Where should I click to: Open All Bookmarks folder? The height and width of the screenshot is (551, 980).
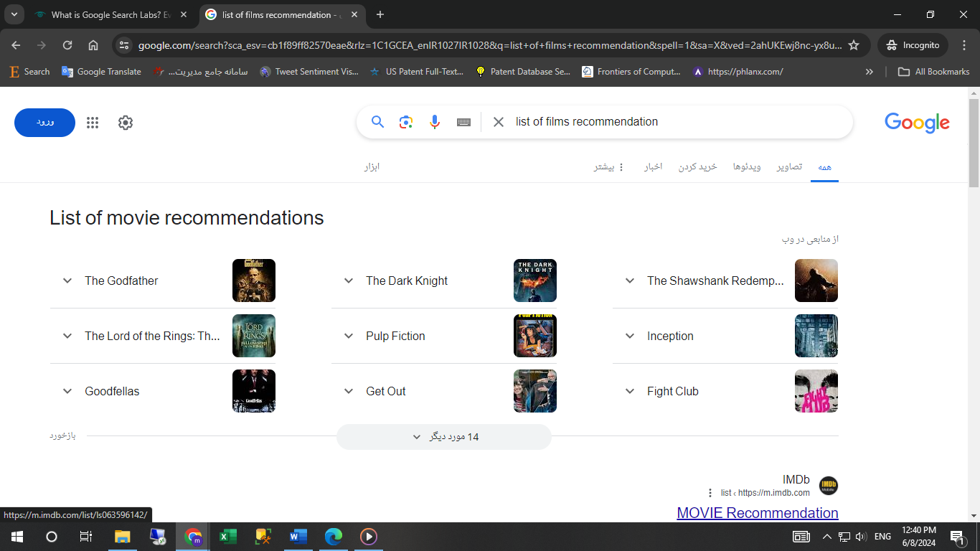click(x=934, y=72)
